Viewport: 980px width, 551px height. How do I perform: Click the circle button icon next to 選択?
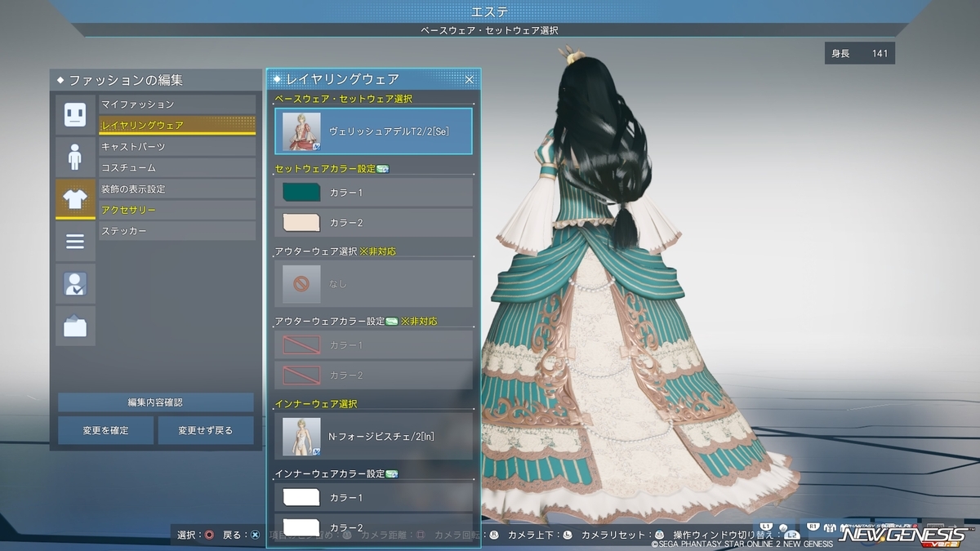click(x=209, y=535)
